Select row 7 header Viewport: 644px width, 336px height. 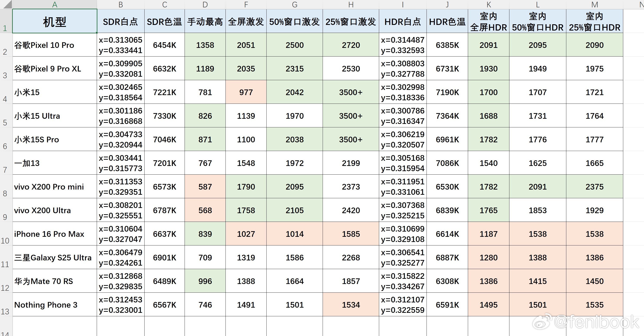click(x=6, y=163)
